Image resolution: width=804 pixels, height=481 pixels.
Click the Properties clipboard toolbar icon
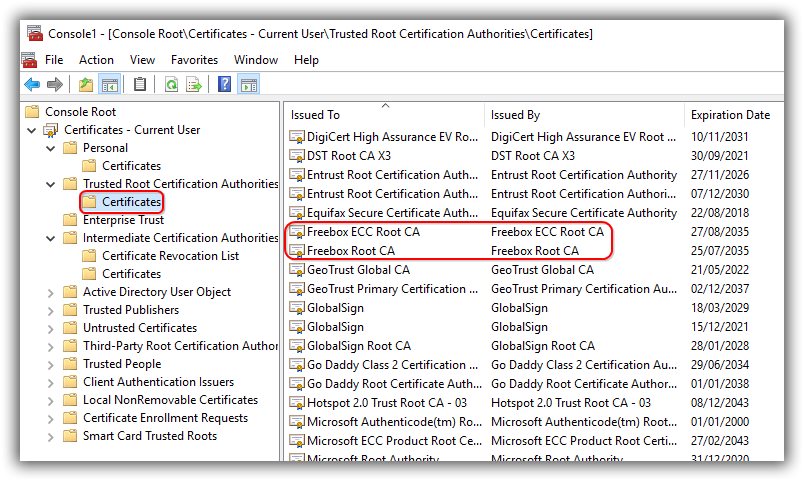coord(140,85)
